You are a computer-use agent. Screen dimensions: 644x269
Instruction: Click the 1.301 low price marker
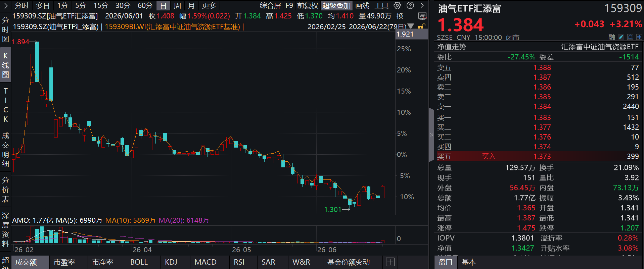(x=332, y=209)
